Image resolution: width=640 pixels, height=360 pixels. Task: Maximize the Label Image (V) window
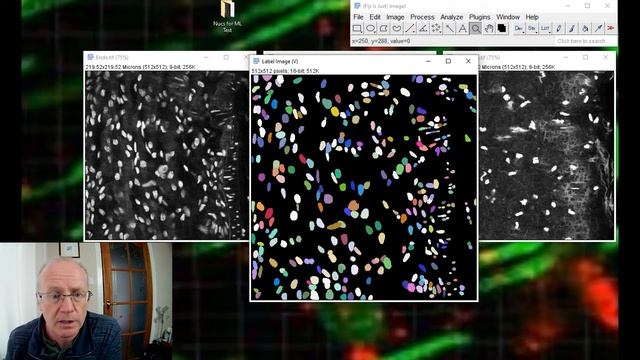(x=448, y=61)
